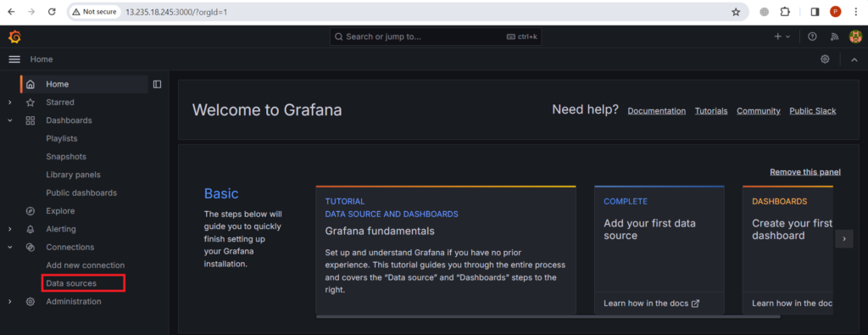
Task: Click the Dashboards grid icon
Action: [x=31, y=120]
